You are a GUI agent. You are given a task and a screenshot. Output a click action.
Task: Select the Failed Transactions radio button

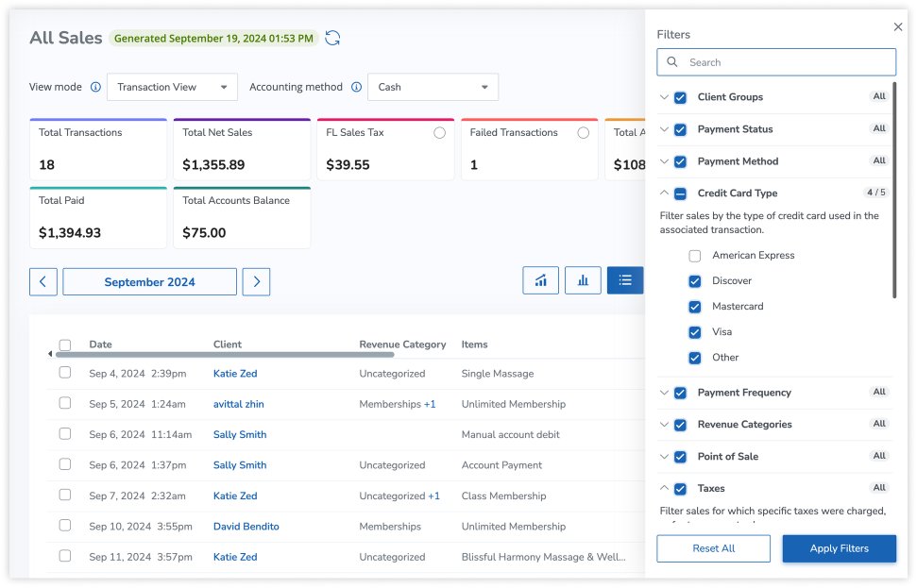pyautogui.click(x=583, y=133)
